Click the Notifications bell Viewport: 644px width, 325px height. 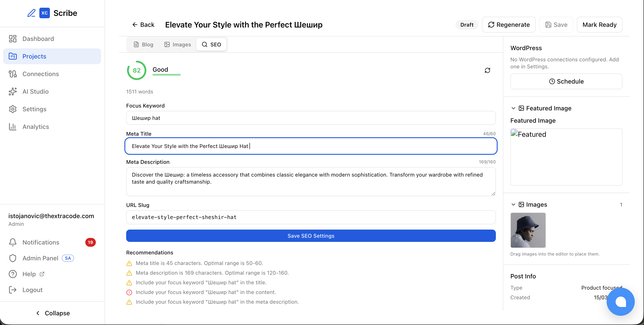tap(13, 242)
